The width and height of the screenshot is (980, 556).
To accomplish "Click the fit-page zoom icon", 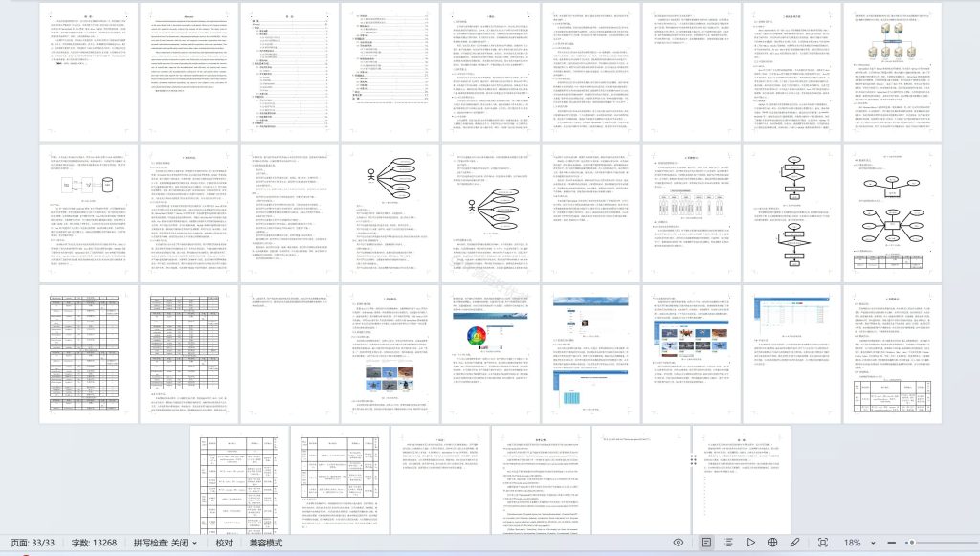I will (823, 543).
